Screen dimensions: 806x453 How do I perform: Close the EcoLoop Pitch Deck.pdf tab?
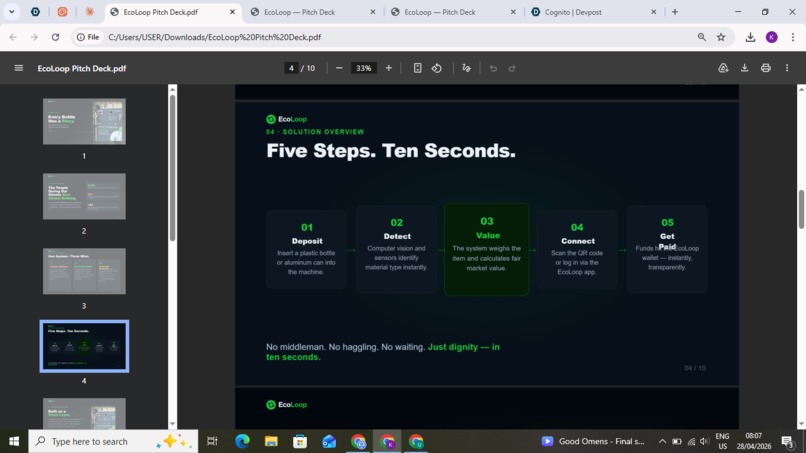point(232,12)
